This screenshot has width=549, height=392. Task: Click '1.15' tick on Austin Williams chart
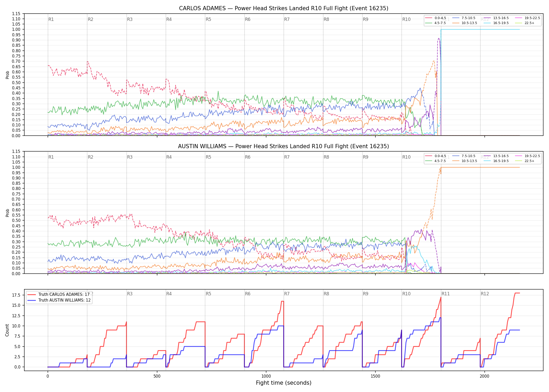click(16, 152)
